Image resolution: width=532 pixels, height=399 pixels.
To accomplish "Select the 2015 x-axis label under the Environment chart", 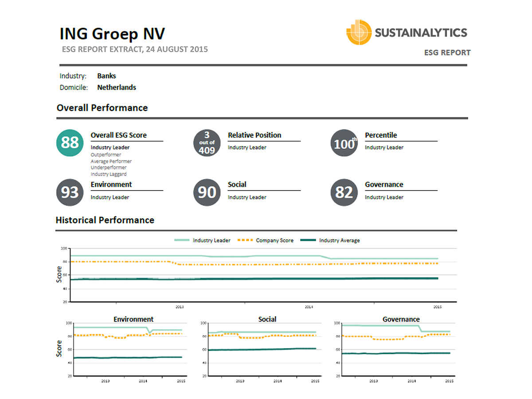I will [181, 381].
